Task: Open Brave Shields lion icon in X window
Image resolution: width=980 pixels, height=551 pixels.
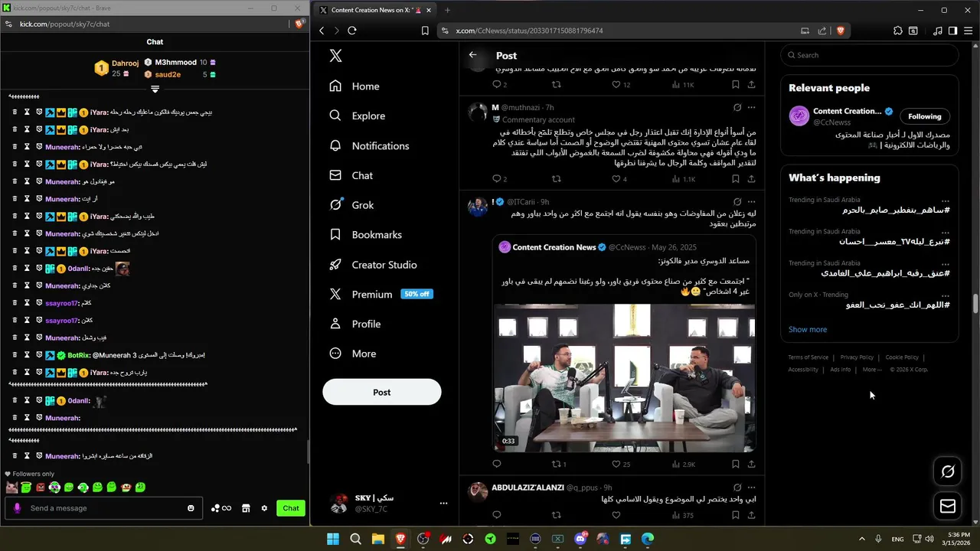Action: 841,31
